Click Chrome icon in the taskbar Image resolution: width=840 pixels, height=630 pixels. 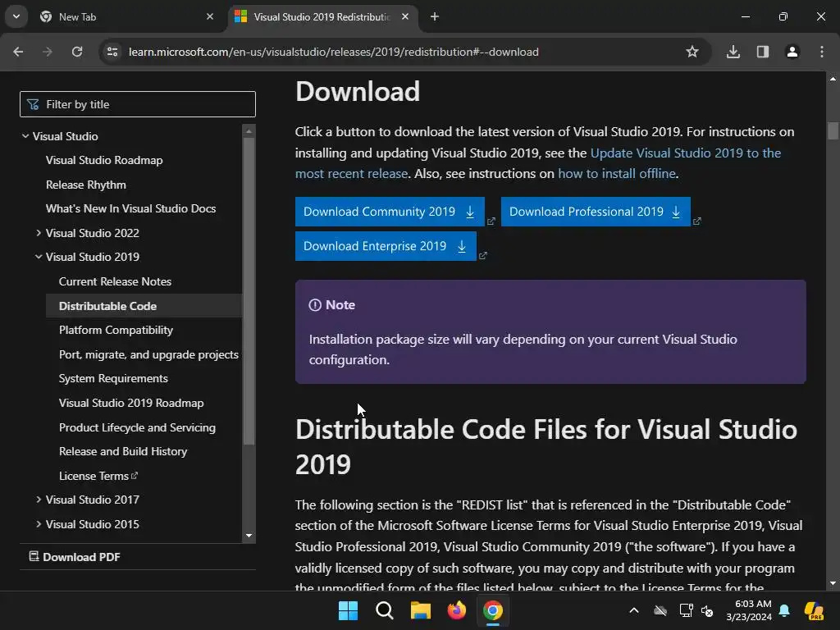[493, 610]
